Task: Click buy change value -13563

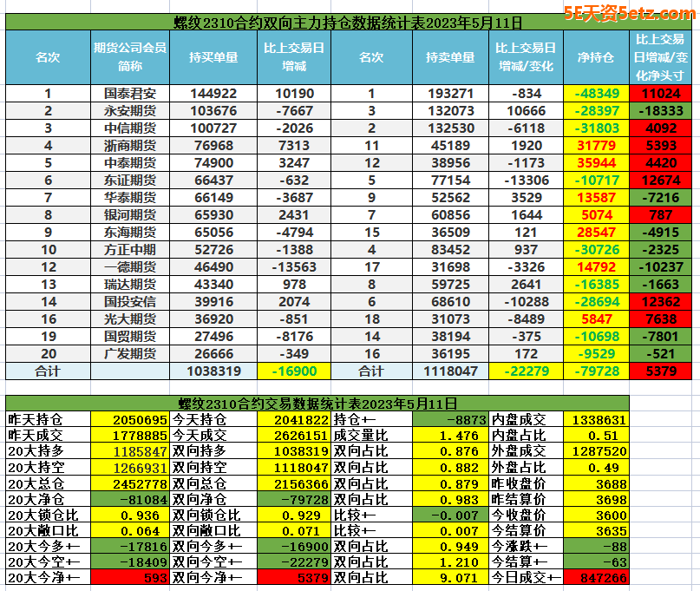Action: (x=294, y=267)
